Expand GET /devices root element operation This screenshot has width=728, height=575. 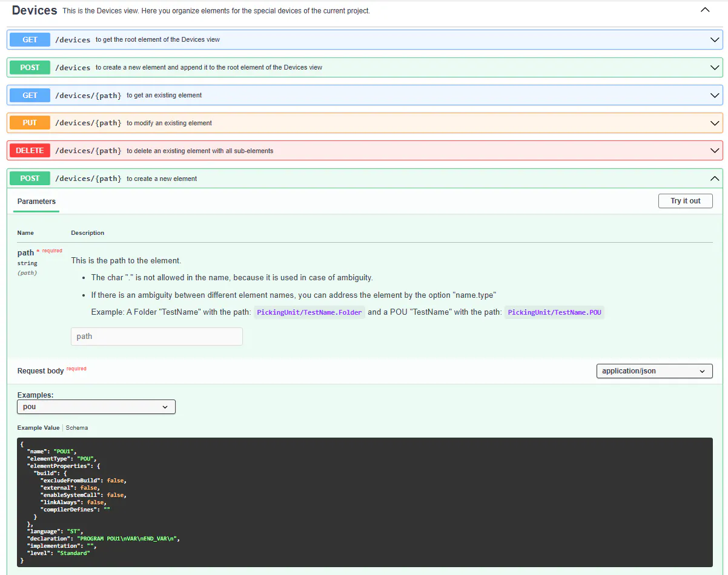point(715,39)
